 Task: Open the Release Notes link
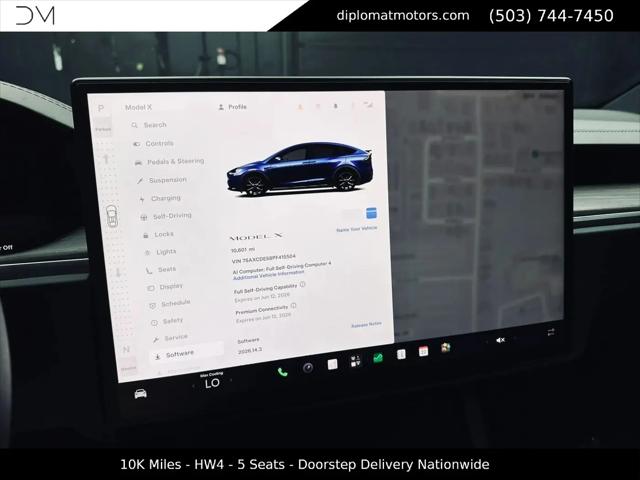coord(366,325)
